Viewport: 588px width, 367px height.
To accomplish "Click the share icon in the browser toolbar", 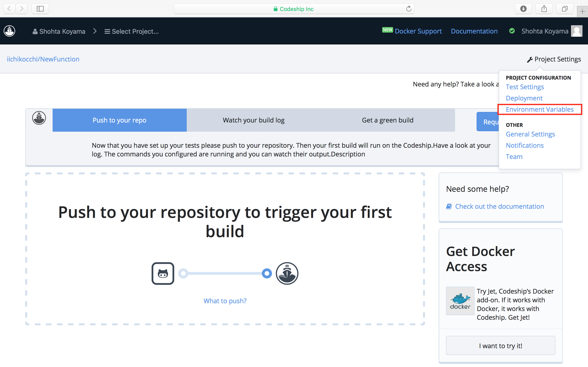I will pos(544,8).
